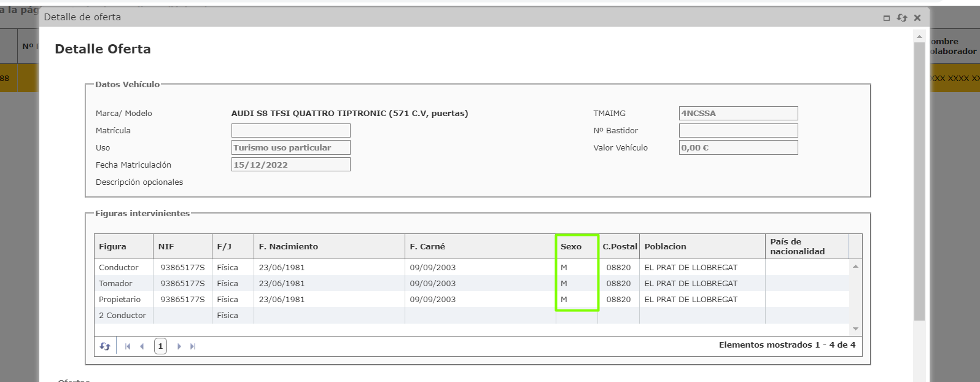Image resolution: width=980 pixels, height=382 pixels.
Task: Click the TMAIMG field 4NCSSA
Action: (738, 113)
